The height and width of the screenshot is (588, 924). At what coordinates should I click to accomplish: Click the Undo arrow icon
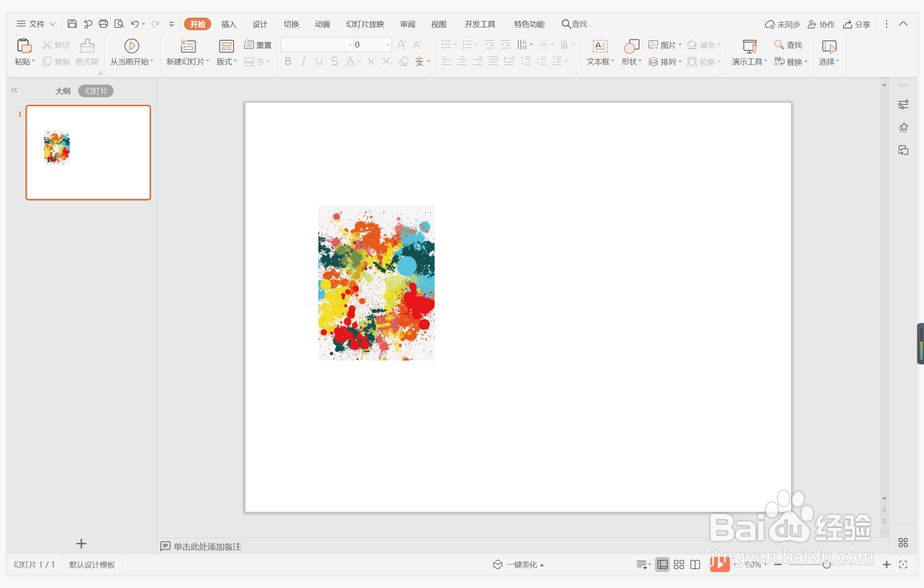tap(135, 24)
